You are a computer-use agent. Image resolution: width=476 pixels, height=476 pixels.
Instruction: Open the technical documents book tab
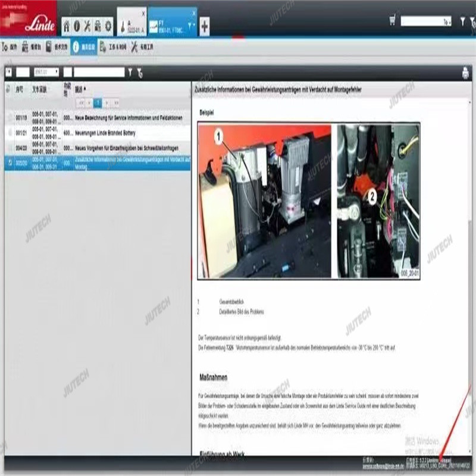(x=57, y=47)
